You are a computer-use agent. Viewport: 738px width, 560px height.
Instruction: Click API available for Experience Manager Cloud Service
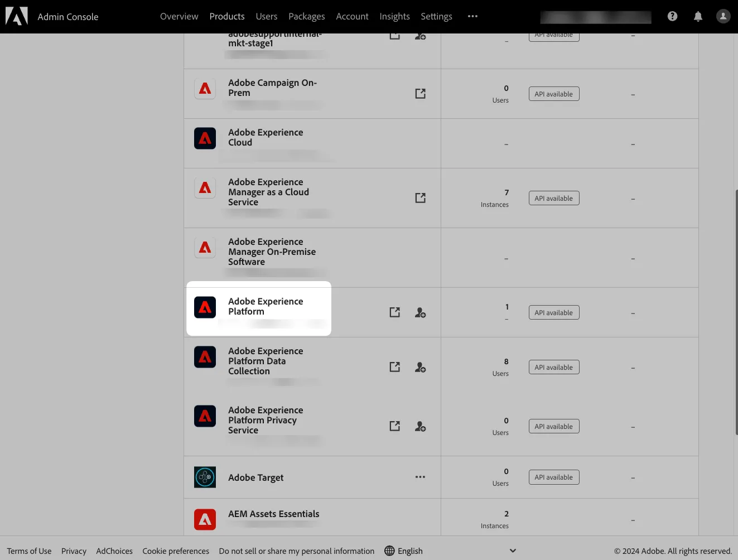[x=554, y=199]
